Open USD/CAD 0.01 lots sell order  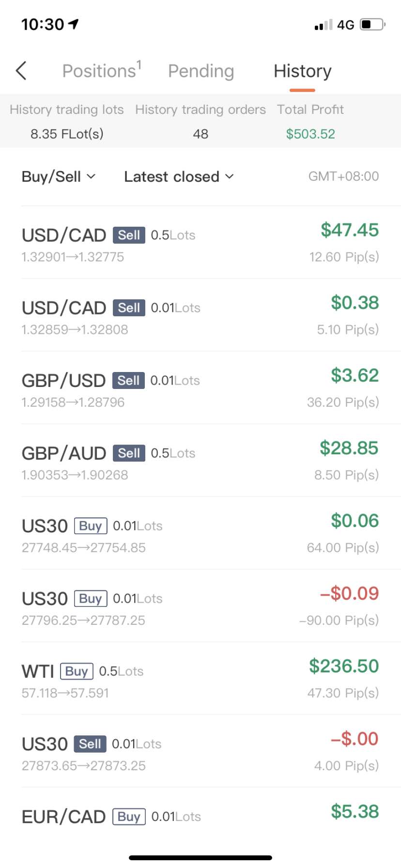[200, 315]
